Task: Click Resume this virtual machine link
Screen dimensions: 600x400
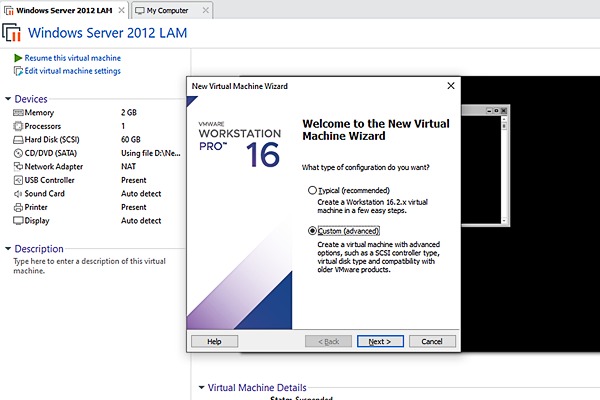Action: (x=73, y=58)
